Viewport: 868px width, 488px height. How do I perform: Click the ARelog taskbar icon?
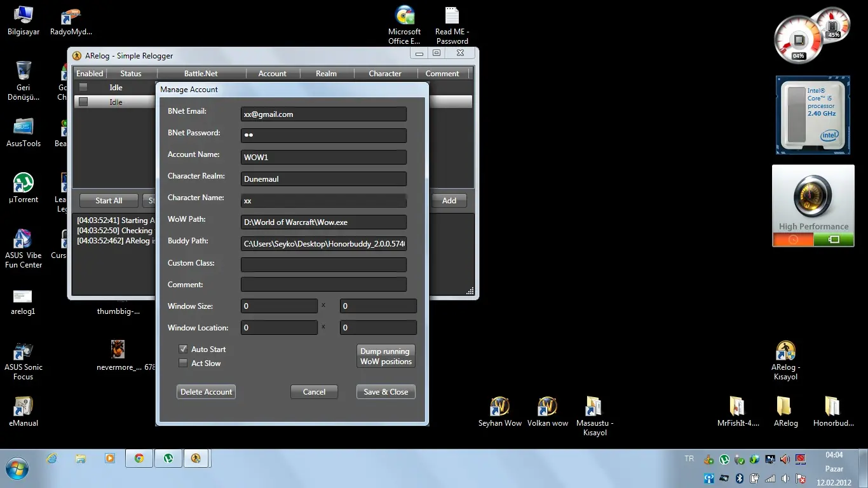point(196,458)
